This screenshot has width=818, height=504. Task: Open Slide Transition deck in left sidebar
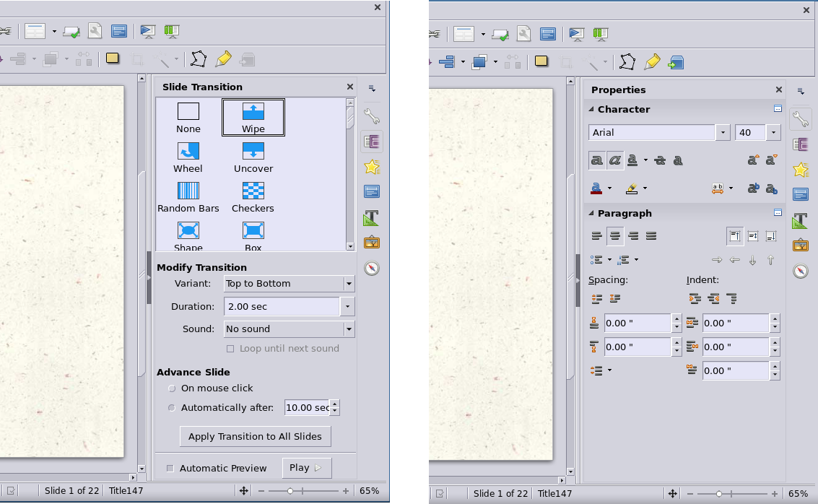pos(371,142)
